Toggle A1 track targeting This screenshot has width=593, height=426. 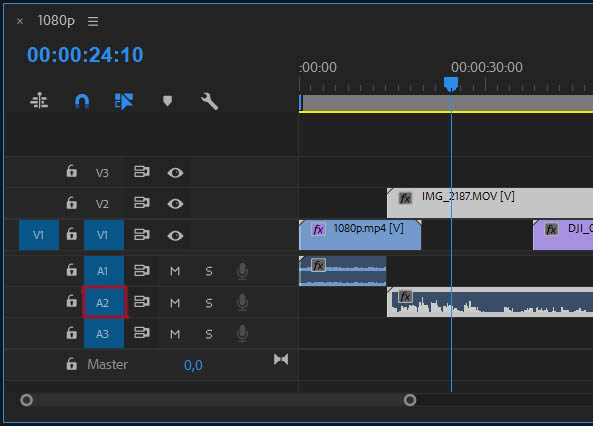coord(104,271)
